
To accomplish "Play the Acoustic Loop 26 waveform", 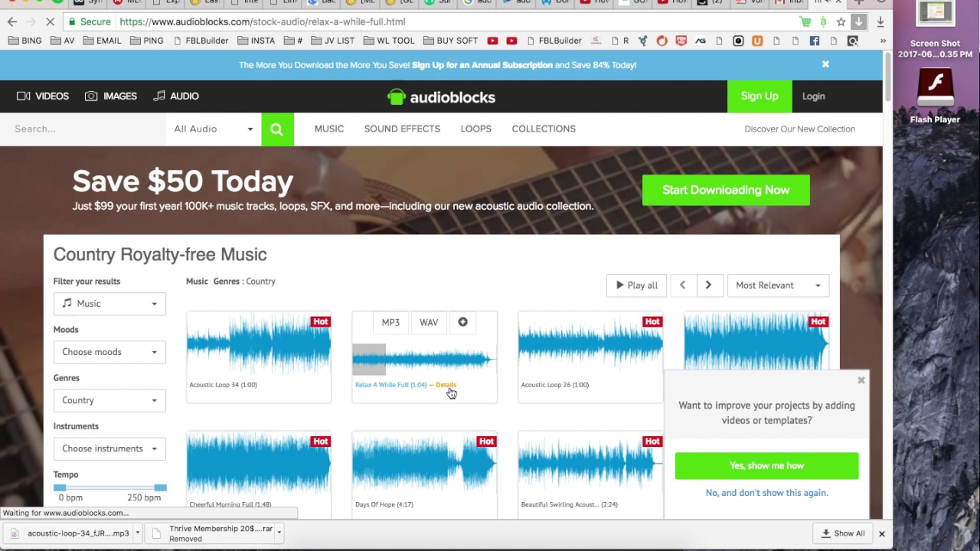I will click(x=590, y=344).
